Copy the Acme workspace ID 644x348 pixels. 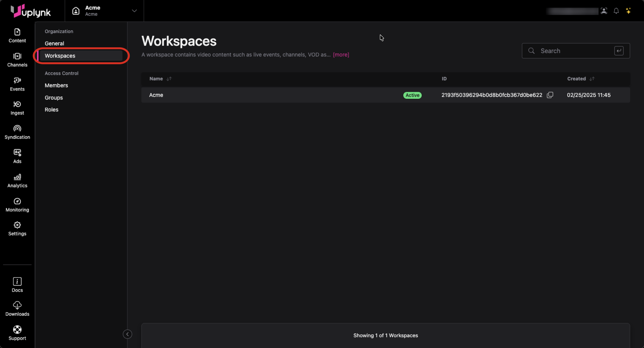[550, 95]
